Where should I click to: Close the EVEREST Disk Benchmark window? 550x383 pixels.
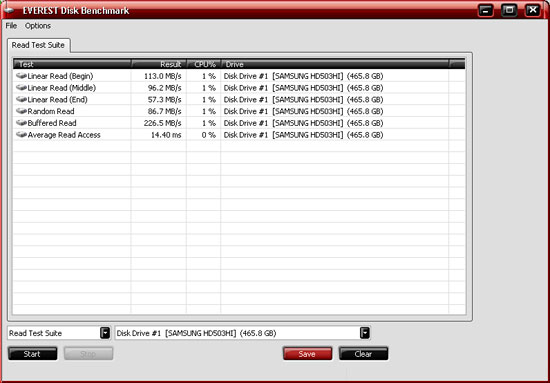(533, 10)
